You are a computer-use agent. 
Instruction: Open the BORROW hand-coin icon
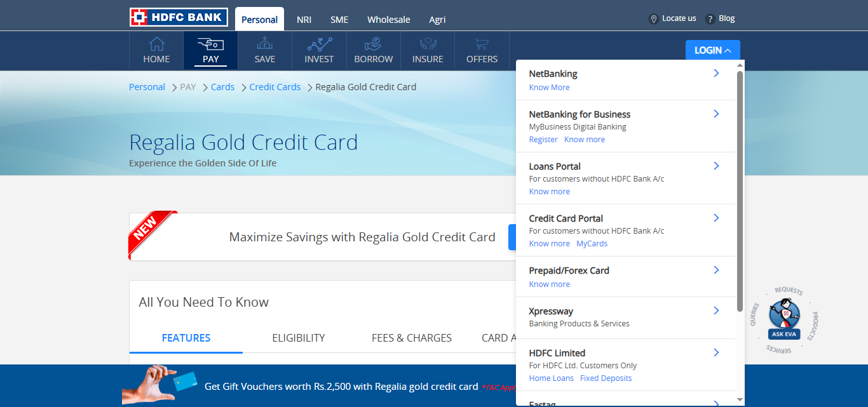(373, 44)
